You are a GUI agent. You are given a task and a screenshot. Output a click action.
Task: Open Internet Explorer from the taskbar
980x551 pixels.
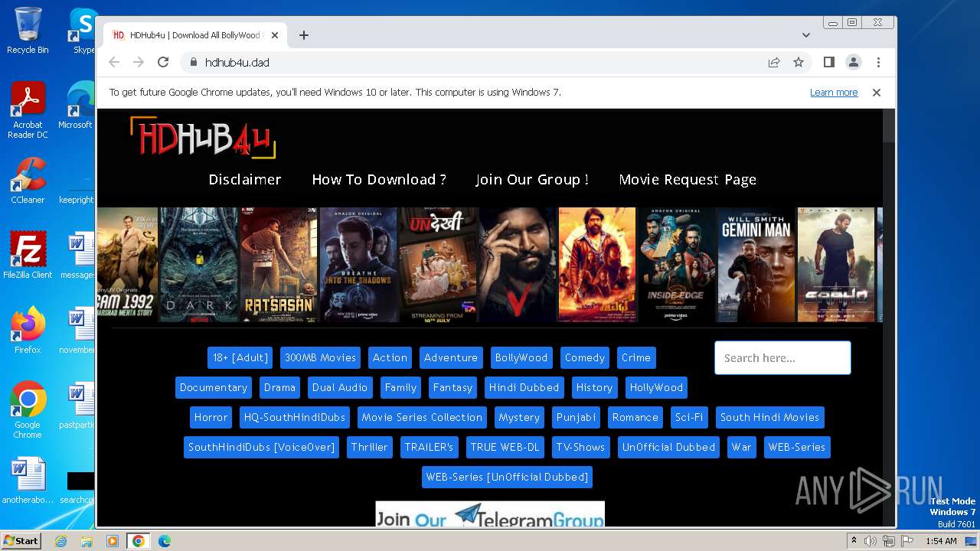click(x=60, y=541)
